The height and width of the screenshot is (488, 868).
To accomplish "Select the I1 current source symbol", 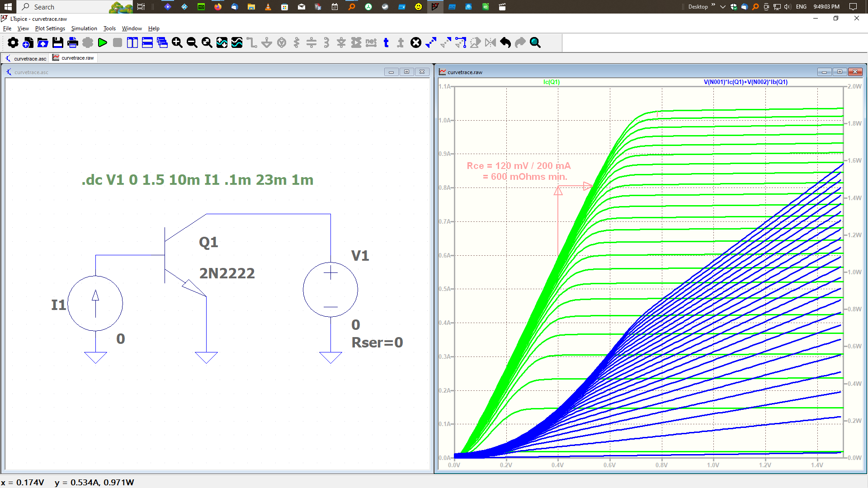I will coord(95,303).
